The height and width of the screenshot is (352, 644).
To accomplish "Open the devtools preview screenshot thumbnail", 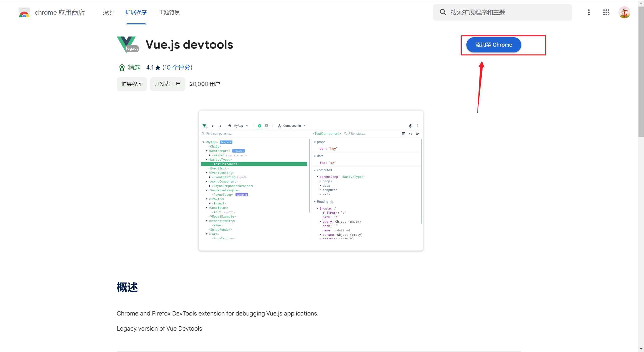I will pyautogui.click(x=311, y=180).
